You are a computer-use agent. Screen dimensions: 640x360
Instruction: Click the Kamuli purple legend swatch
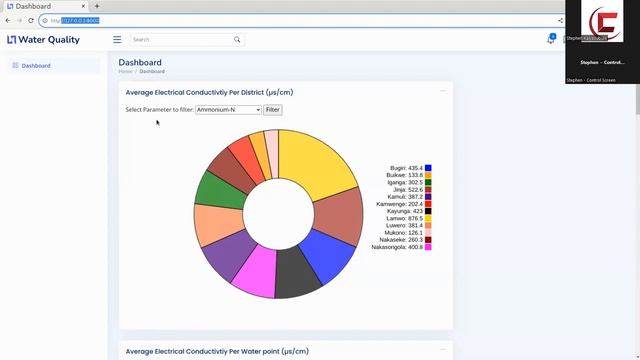(428, 197)
